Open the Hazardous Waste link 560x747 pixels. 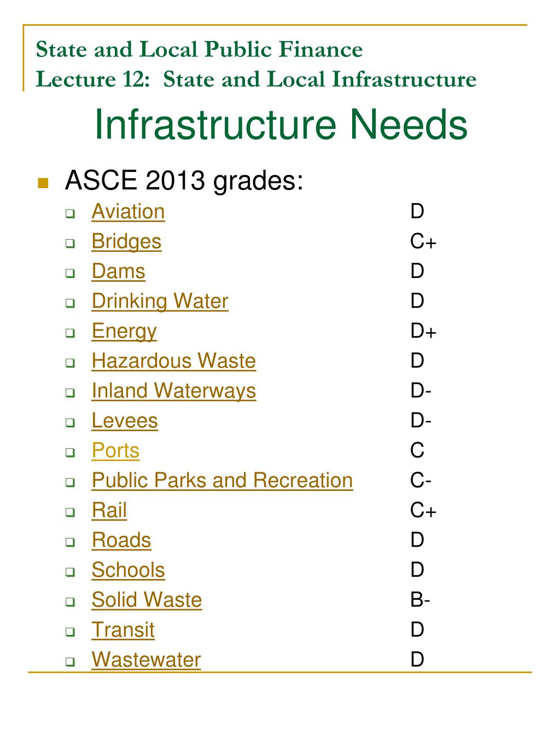[173, 361]
